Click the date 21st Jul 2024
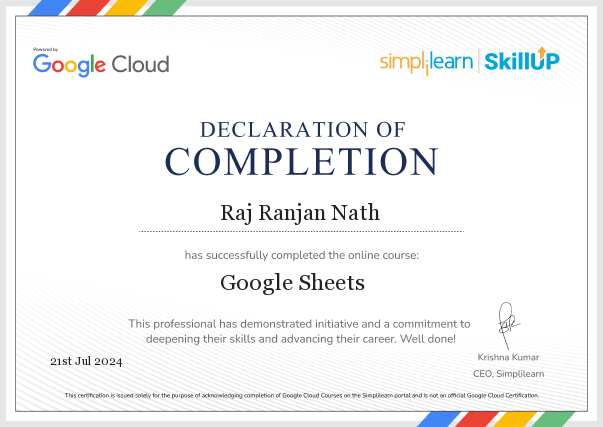Viewport: 603px width, 427px height. pos(85,360)
